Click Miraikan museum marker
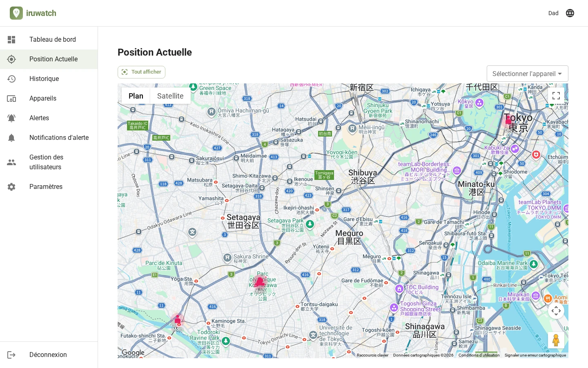This screenshot has width=588, height=368. tap(536, 296)
